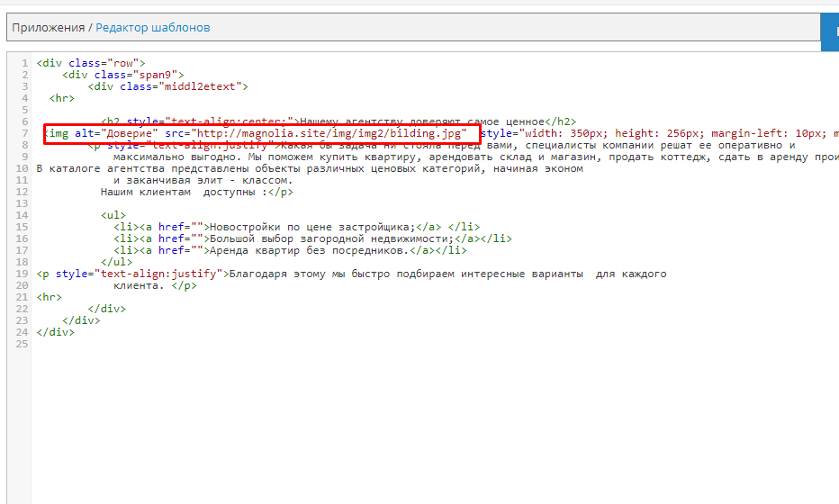Screen dimensions: 839x504
Task: Click the opening ul tag line
Action: [113, 215]
